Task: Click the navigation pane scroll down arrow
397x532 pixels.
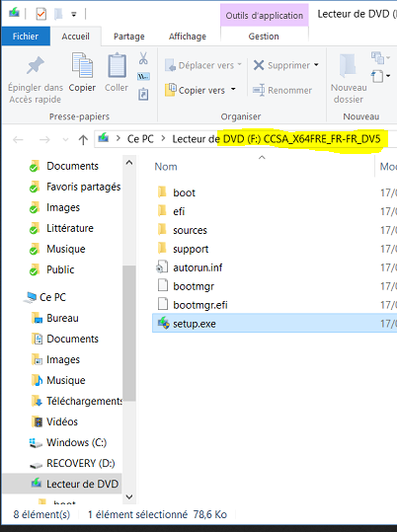Action: [x=129, y=496]
